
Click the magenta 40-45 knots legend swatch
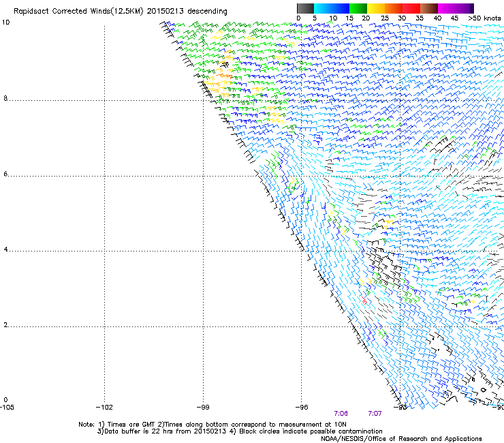(x=447, y=8)
